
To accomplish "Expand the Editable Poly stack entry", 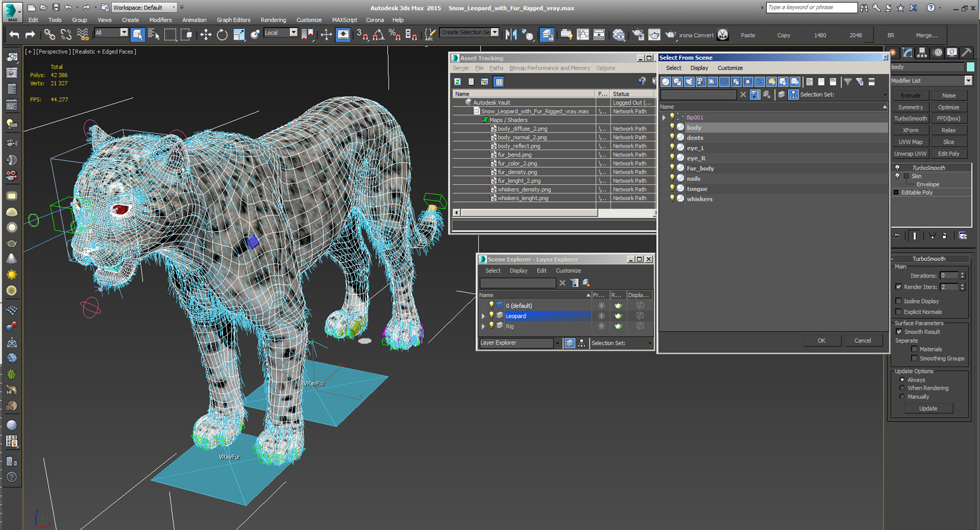I will click(x=896, y=193).
